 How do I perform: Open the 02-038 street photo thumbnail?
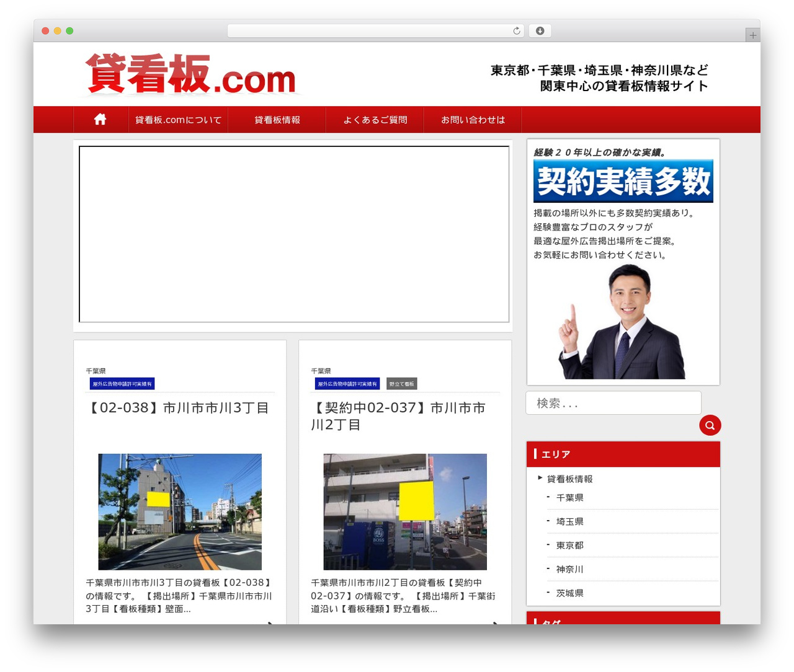pyautogui.click(x=180, y=511)
